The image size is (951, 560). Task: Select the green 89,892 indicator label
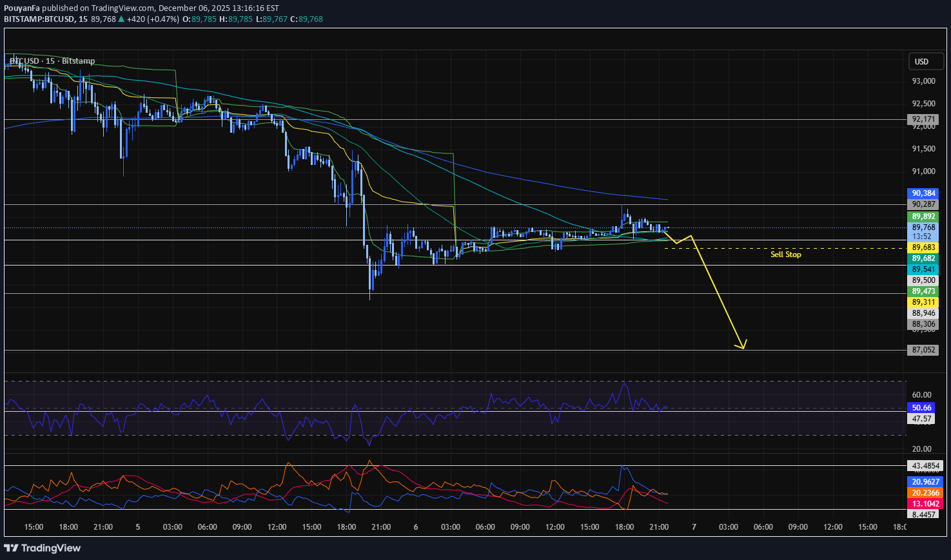[923, 217]
